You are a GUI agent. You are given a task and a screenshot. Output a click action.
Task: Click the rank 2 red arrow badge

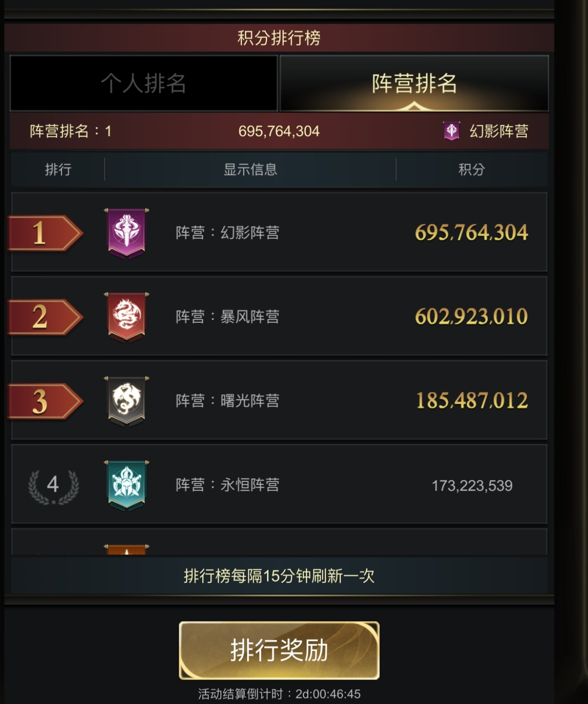click(45, 317)
